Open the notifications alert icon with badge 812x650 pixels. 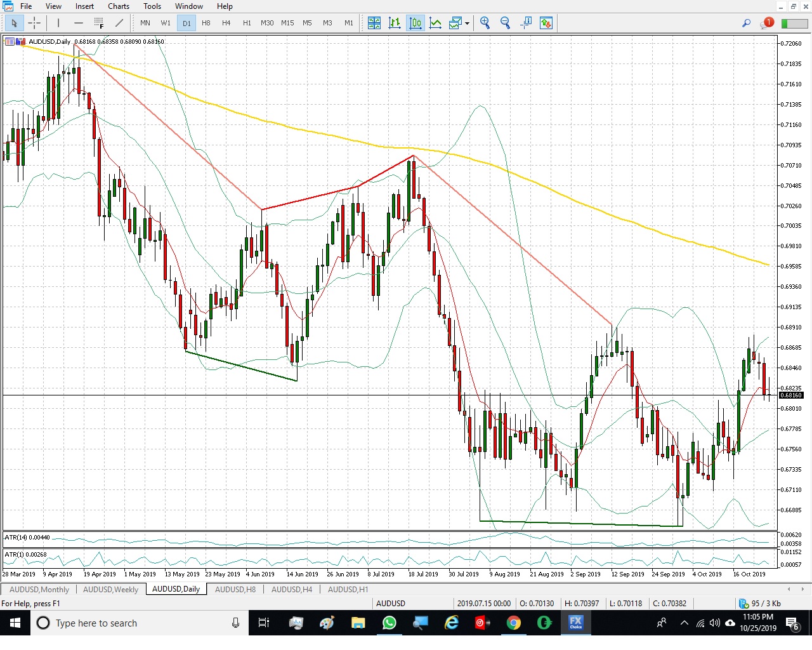767,23
